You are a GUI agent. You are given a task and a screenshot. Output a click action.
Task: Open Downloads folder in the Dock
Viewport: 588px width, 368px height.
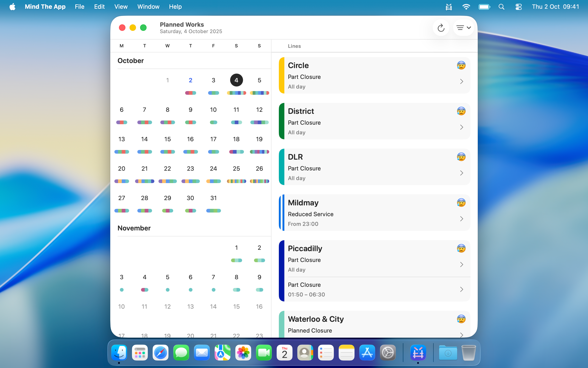[x=448, y=352]
